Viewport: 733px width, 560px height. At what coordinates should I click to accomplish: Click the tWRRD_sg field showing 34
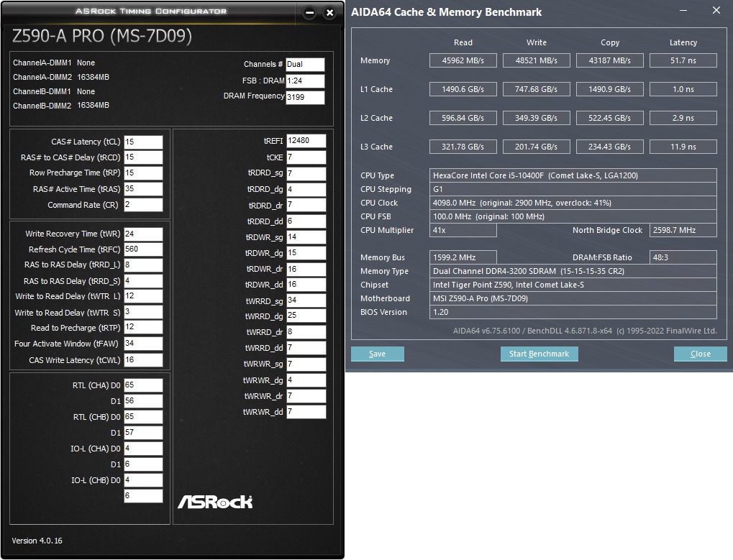[306, 300]
